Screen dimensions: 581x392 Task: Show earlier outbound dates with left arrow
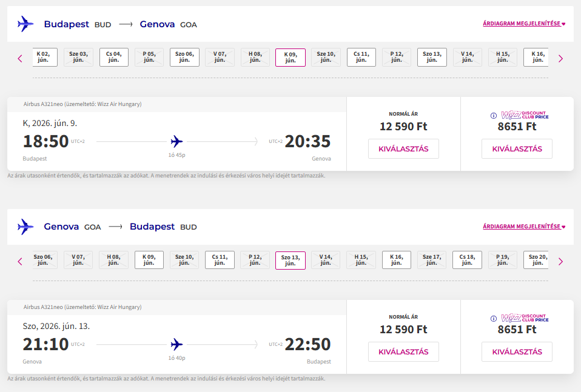[20, 59]
